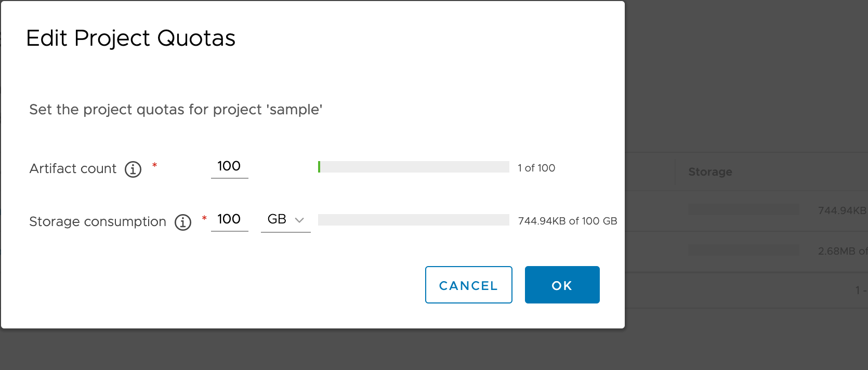Select the Storage column header
868x370 pixels.
[x=710, y=171]
